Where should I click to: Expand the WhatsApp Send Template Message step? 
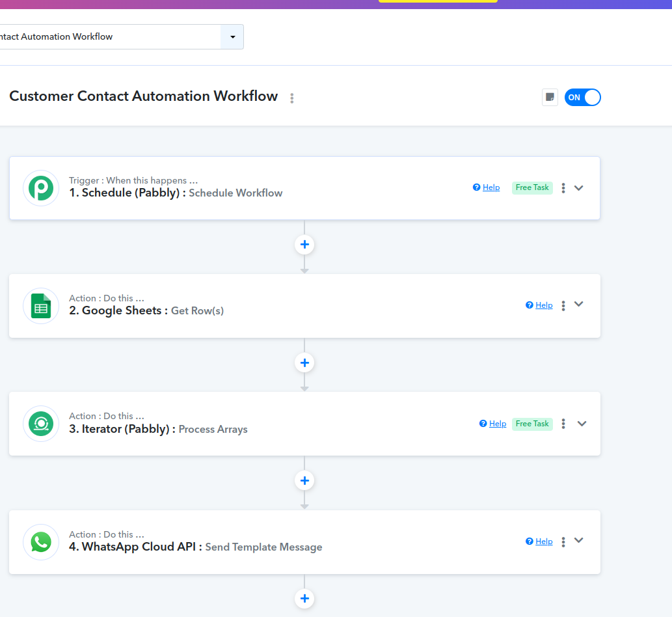[578, 540]
